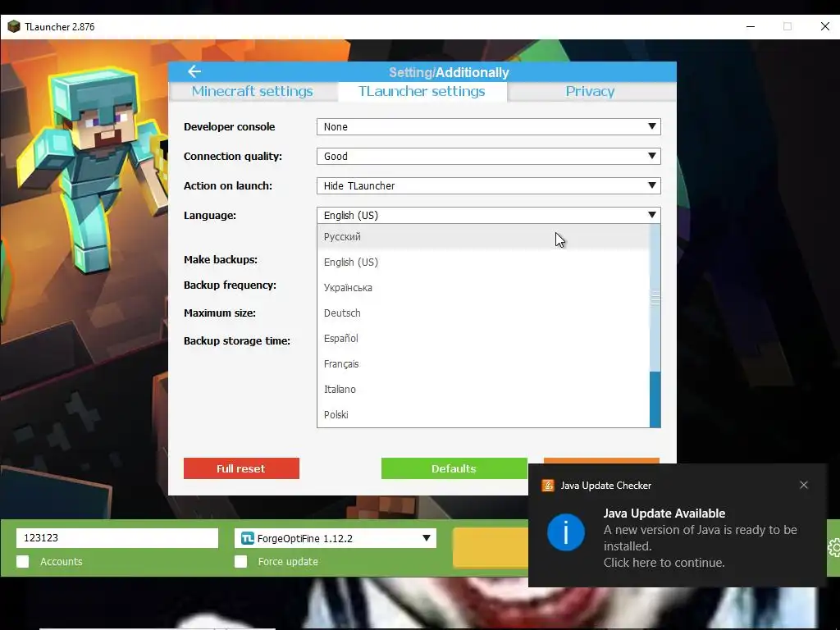Open the ForgeOptiFine 1.12.2 version dropdown
This screenshot has width=840, height=630.
336,538
